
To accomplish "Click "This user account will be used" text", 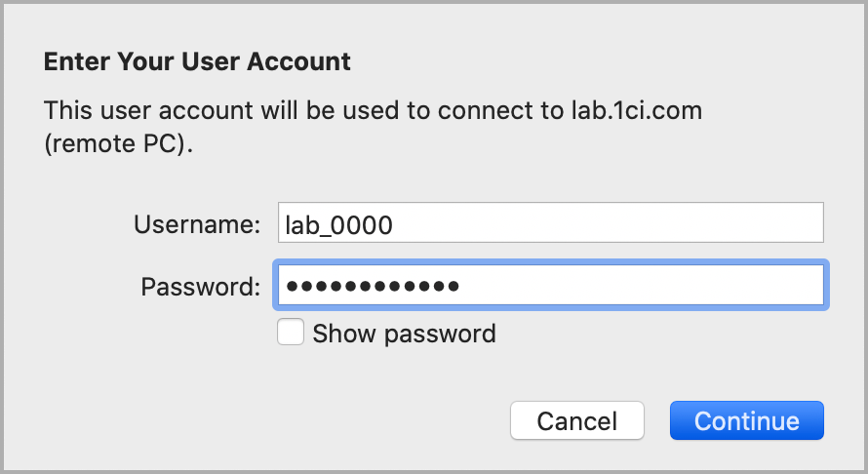I will click(x=195, y=110).
